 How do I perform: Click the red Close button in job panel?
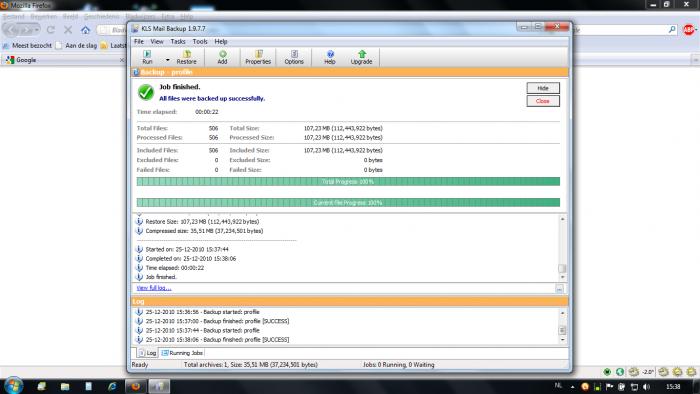click(x=543, y=101)
